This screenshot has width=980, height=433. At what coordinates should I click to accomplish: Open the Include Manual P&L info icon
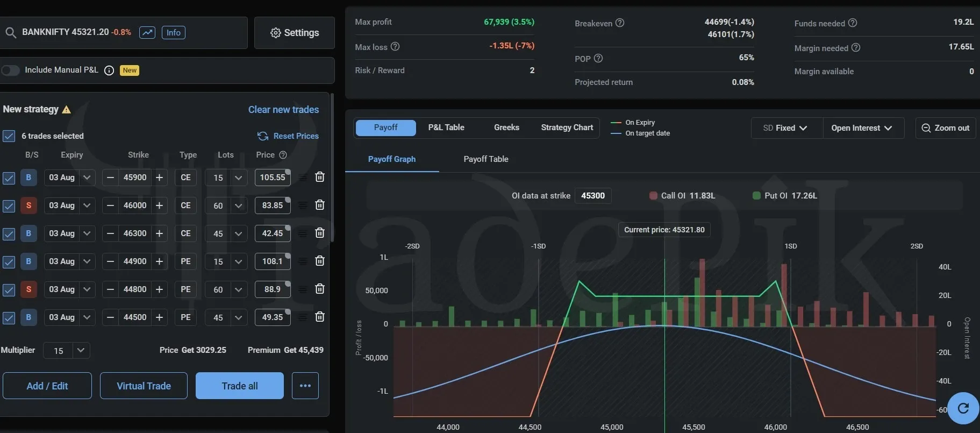tap(109, 70)
